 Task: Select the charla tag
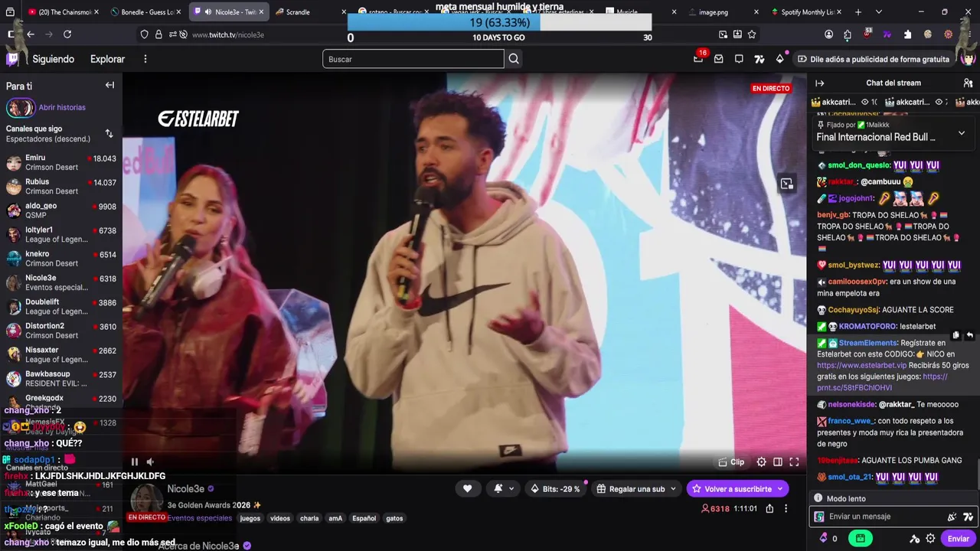click(x=309, y=518)
